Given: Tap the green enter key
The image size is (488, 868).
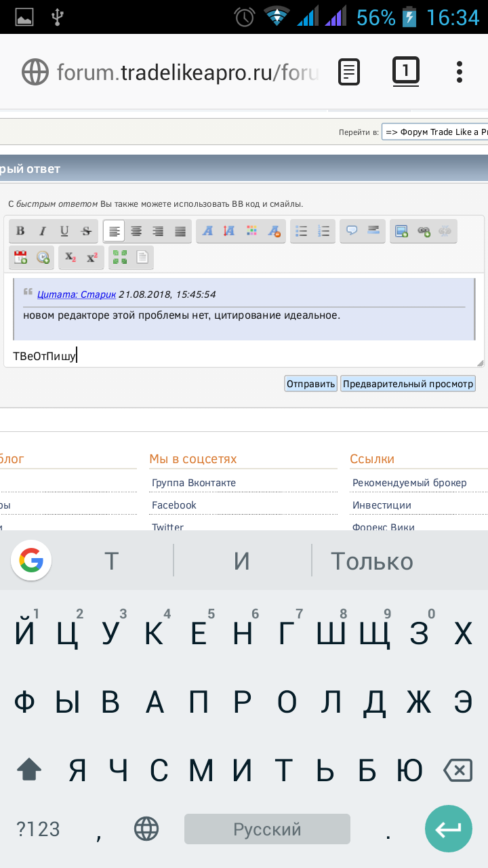Looking at the screenshot, I should tap(449, 829).
